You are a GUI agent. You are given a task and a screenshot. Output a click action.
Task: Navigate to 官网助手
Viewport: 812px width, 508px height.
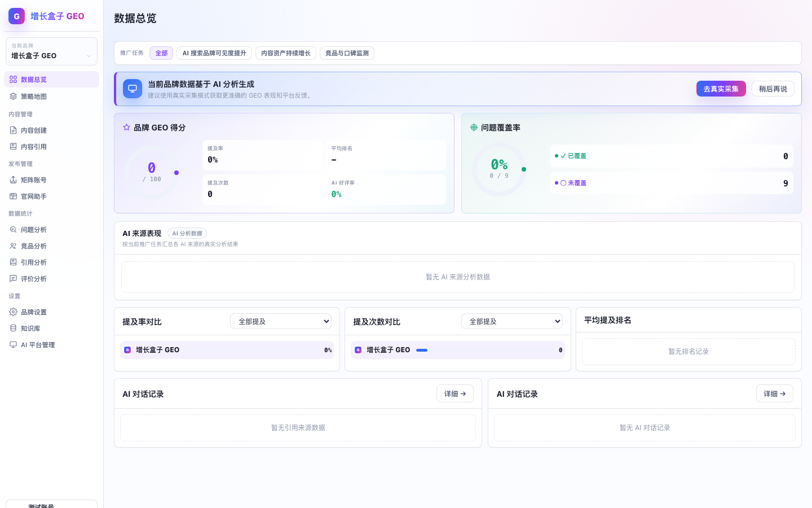click(x=51, y=196)
